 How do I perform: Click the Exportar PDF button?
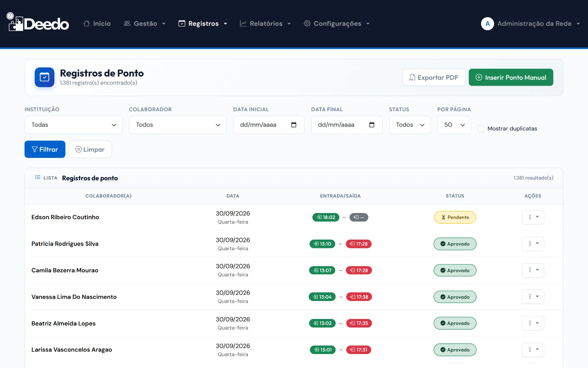click(434, 77)
